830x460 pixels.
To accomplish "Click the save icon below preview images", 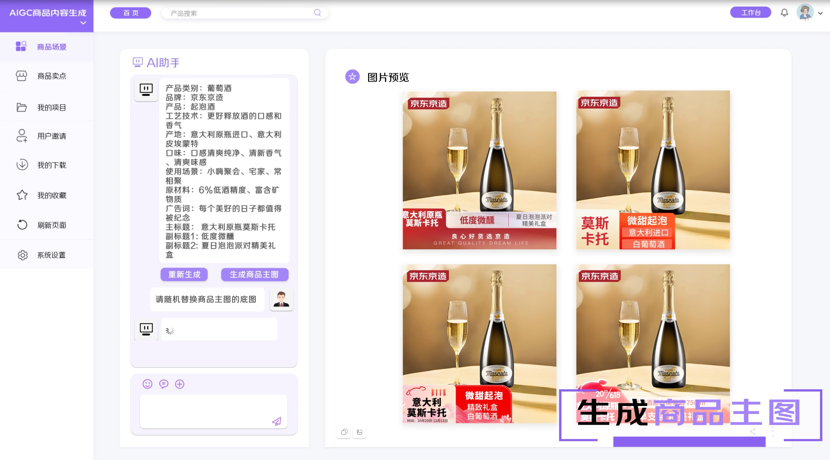I will pos(359,432).
